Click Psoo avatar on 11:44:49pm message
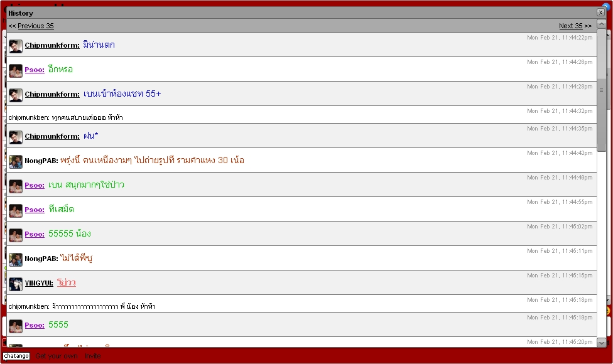 pos(16,186)
